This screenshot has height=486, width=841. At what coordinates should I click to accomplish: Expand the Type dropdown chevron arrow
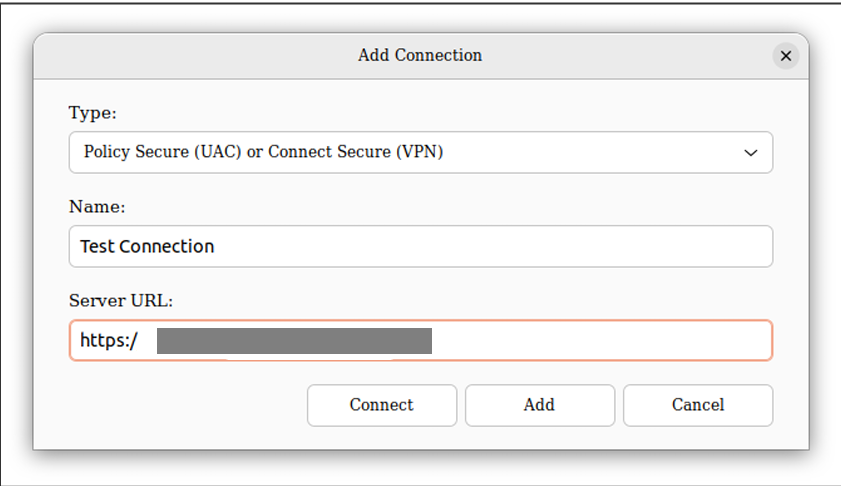751,153
